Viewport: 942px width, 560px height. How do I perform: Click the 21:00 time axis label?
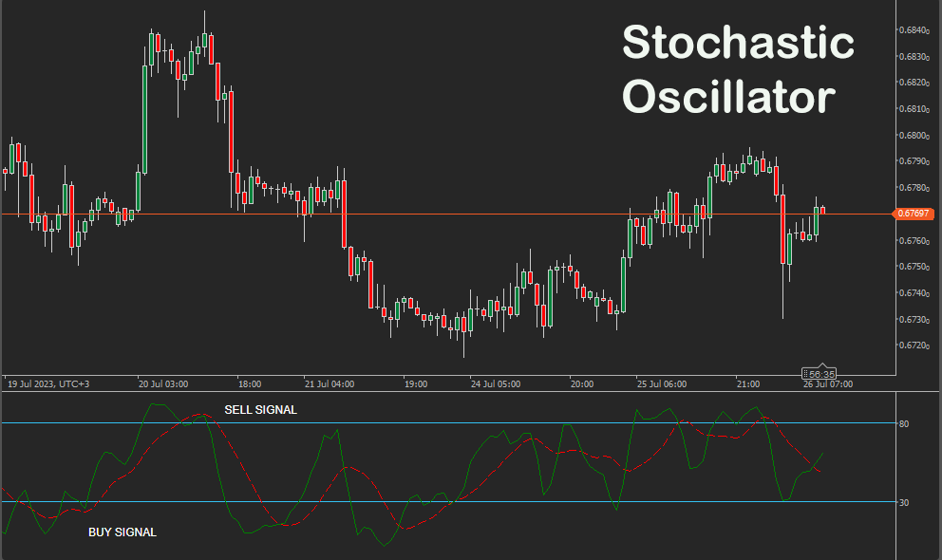pyautogui.click(x=748, y=384)
